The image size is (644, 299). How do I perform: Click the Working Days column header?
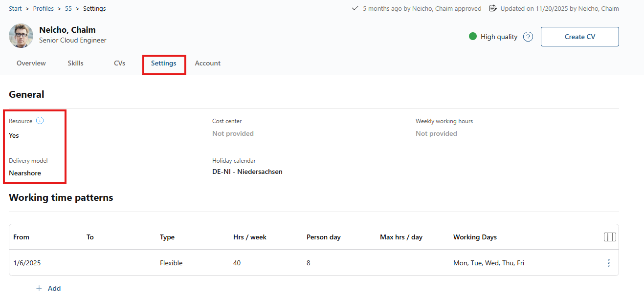click(x=475, y=237)
